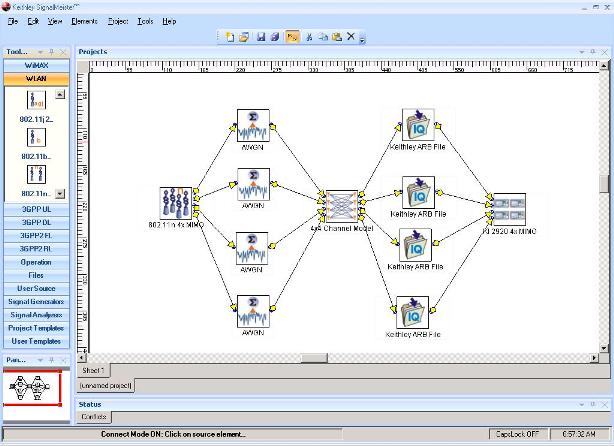Open the toolbar options overflow arrow
This screenshot has width=614, height=446.
click(x=362, y=40)
